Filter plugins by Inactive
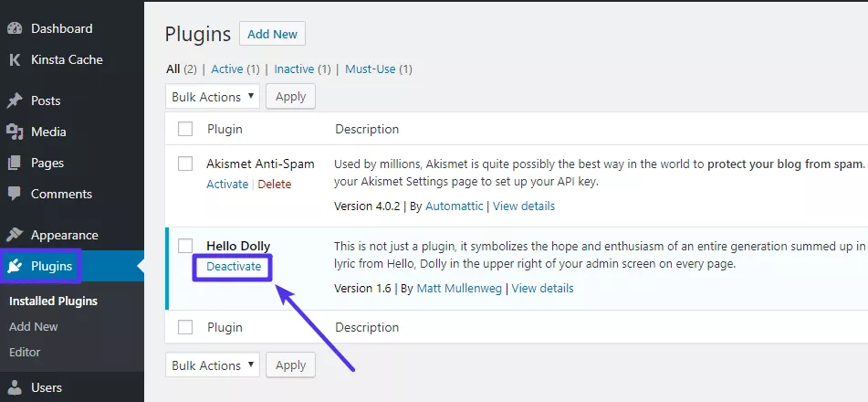Viewport: 868px width, 402px height. pos(294,69)
